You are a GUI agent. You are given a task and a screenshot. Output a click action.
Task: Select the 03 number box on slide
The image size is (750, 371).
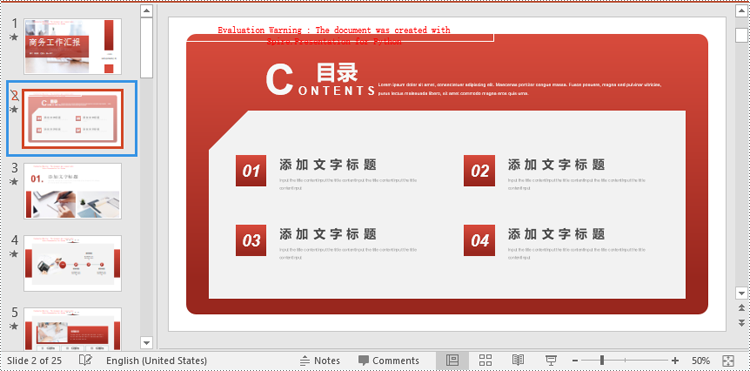[x=251, y=240]
